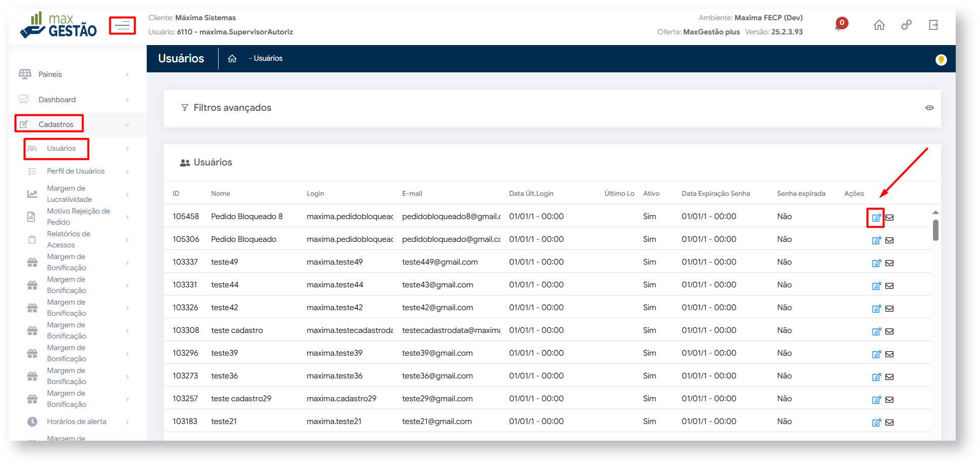This screenshot has height=465, width=980.
Task: Expand the Dashboard menu section
Action: [57, 100]
